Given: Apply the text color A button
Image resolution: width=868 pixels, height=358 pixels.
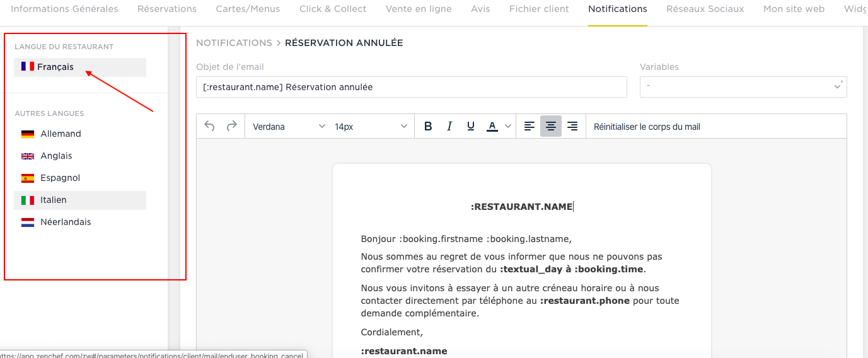Looking at the screenshot, I should pyautogui.click(x=492, y=126).
